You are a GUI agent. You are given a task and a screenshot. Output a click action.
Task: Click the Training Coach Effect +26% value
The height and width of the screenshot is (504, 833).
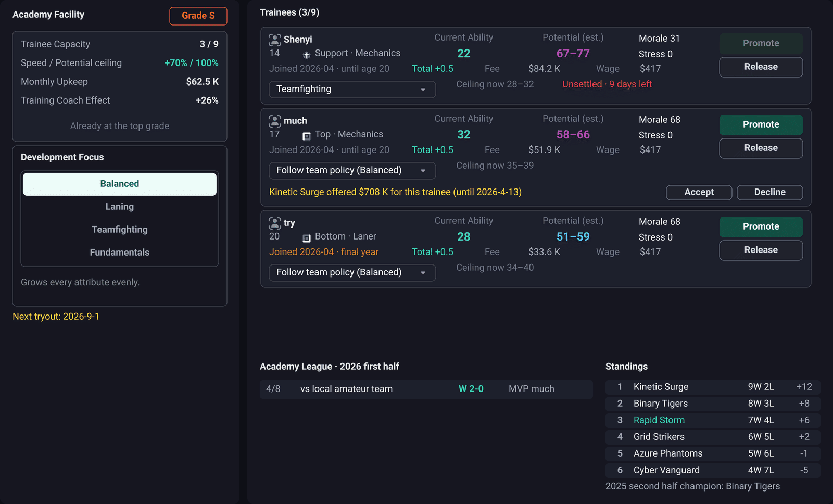(x=207, y=100)
